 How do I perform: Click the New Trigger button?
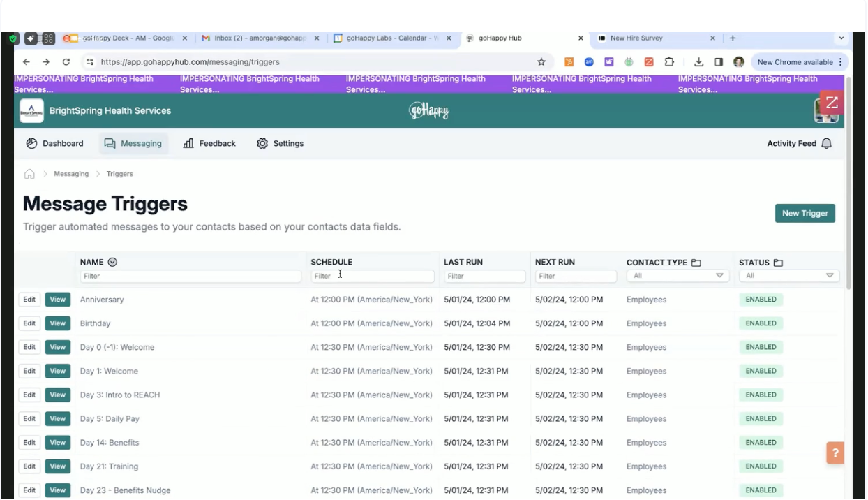tap(805, 213)
